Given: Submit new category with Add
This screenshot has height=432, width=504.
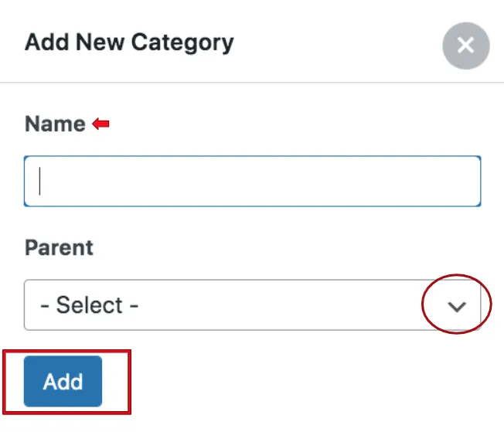Looking at the screenshot, I should [63, 381].
